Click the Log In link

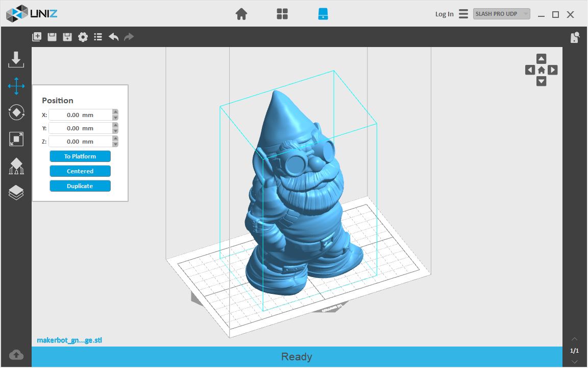[x=444, y=14]
